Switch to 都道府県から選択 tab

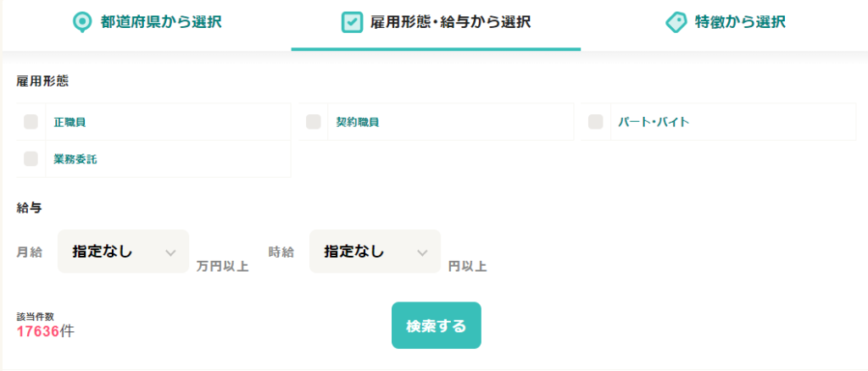[147, 23]
